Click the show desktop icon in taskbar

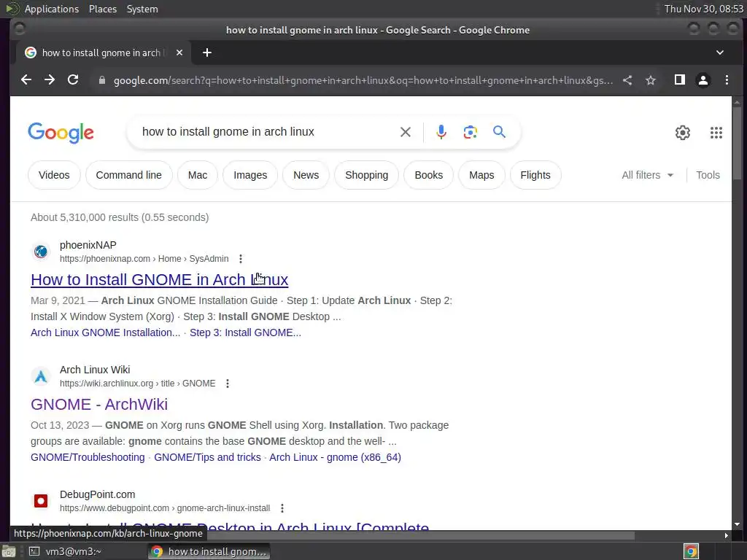pyautogui.click(x=9, y=551)
